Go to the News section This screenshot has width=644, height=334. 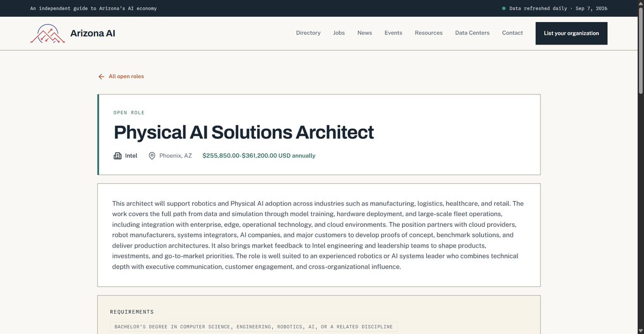tap(364, 33)
